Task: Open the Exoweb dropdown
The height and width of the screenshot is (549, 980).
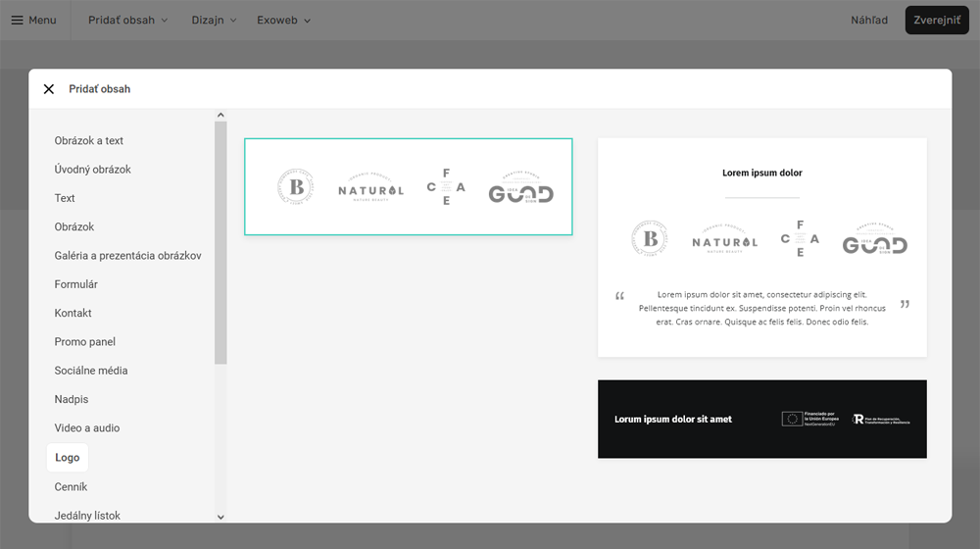Action: (x=283, y=20)
